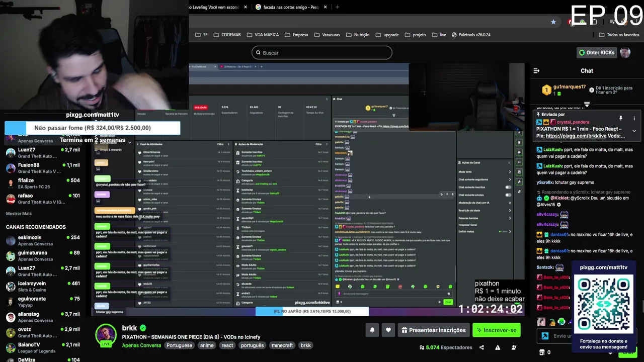Open the guimaturana recommended channel
Viewport: 644px width, 362px height.
click(x=43, y=256)
